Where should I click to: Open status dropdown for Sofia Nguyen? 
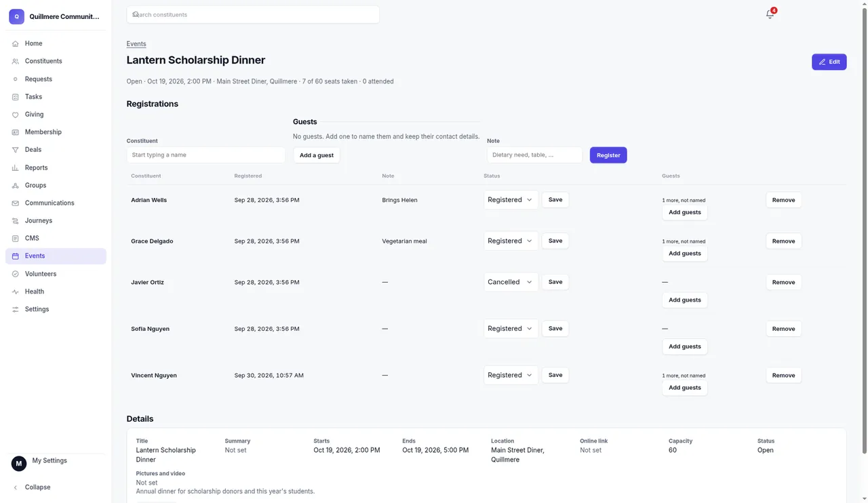511,329
